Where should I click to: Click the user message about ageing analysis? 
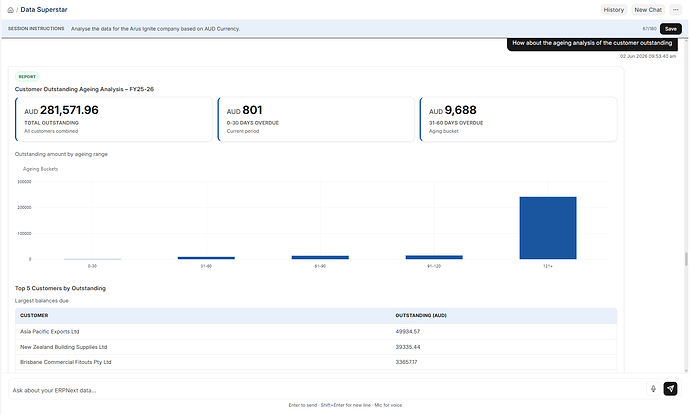pyautogui.click(x=592, y=43)
